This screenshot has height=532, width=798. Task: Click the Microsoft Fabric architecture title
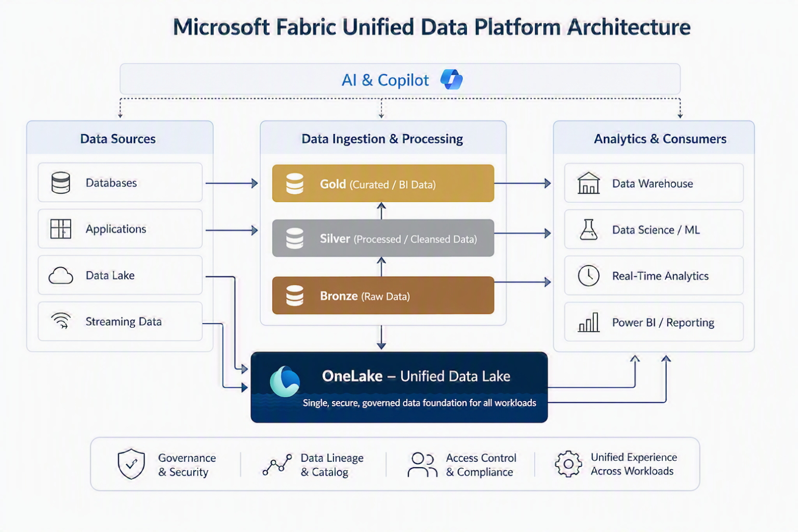(432, 27)
